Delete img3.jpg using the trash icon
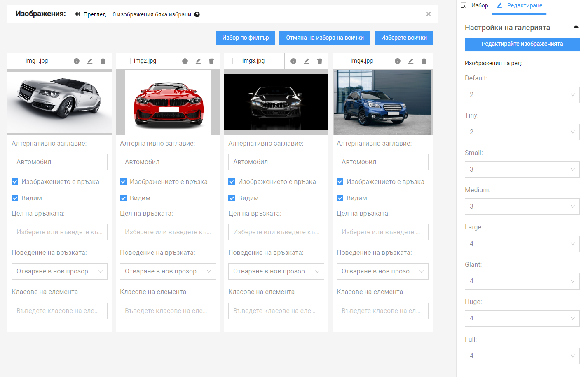 (x=320, y=61)
